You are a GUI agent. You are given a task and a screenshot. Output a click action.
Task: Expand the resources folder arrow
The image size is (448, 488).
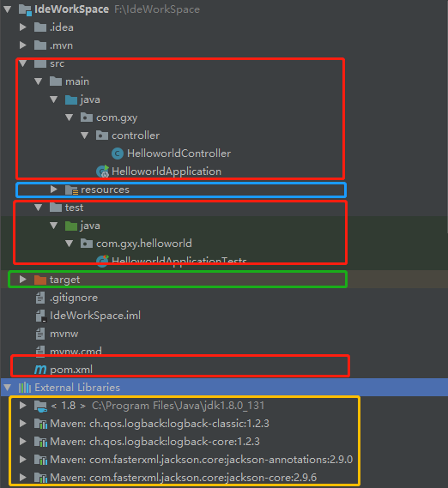[53, 190]
